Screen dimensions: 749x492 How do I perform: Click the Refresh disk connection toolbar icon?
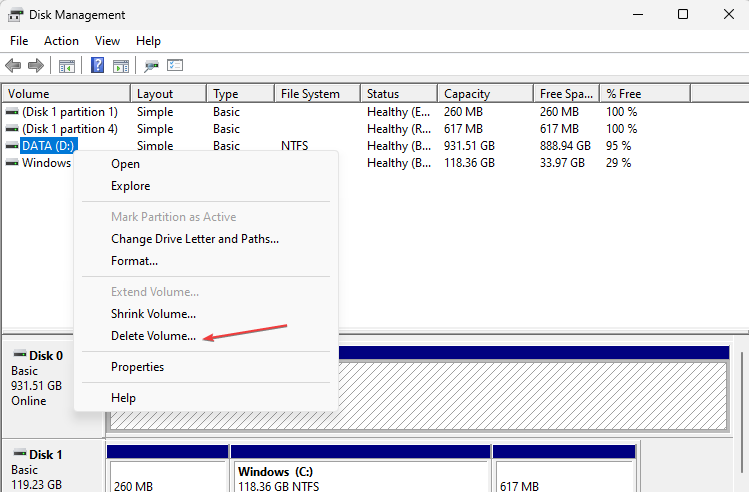pos(151,65)
